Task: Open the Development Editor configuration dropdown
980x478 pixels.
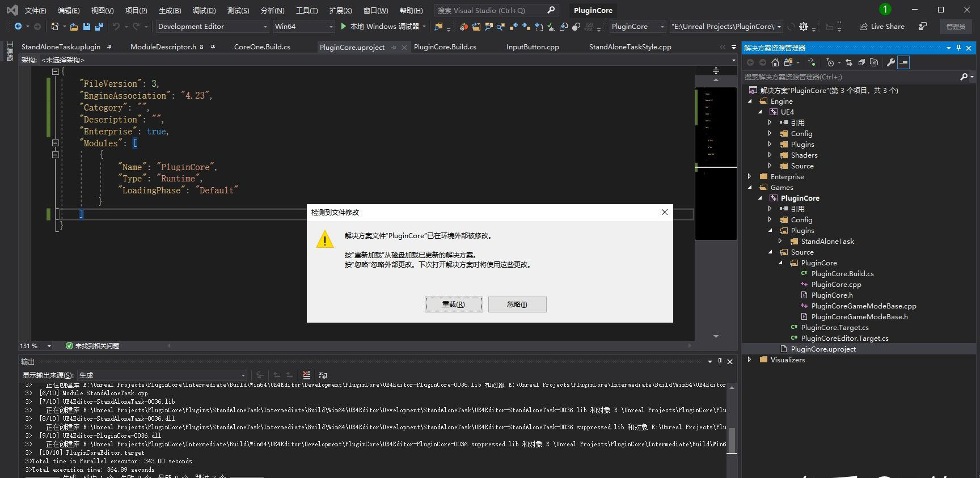Action: pos(212,27)
